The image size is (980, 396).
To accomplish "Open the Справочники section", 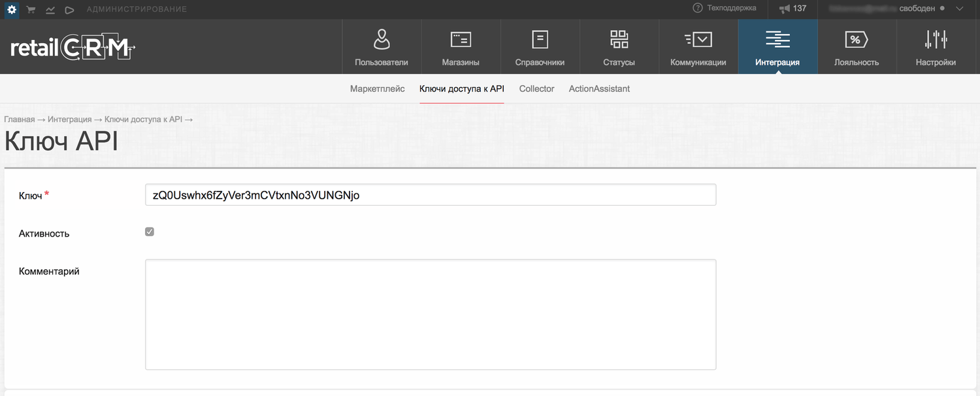I will 540,47.
